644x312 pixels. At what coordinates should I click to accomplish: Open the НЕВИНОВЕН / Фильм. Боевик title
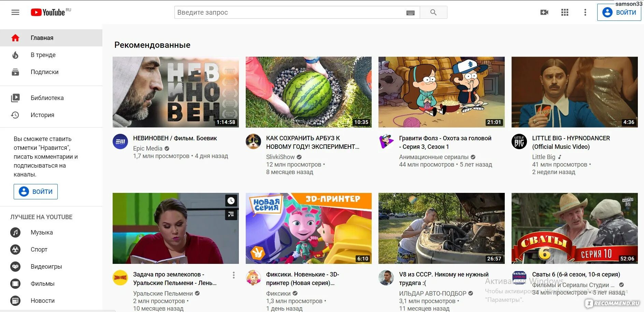click(175, 138)
